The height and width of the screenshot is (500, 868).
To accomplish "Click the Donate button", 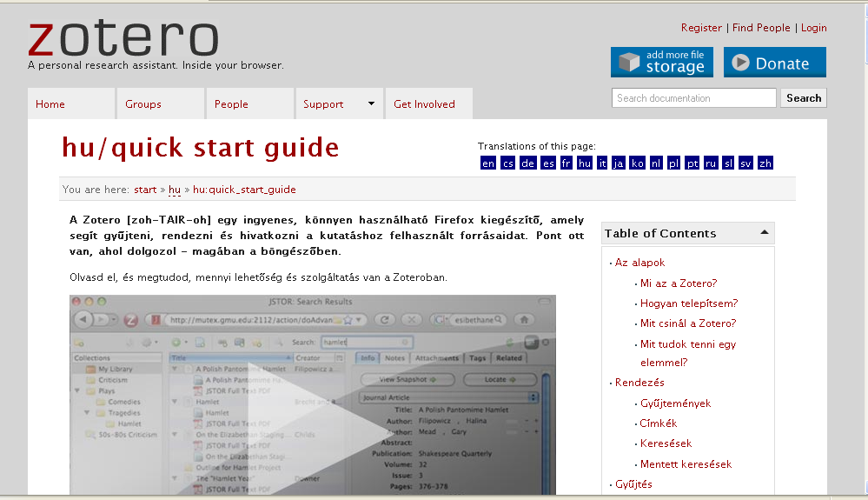I will [x=774, y=62].
